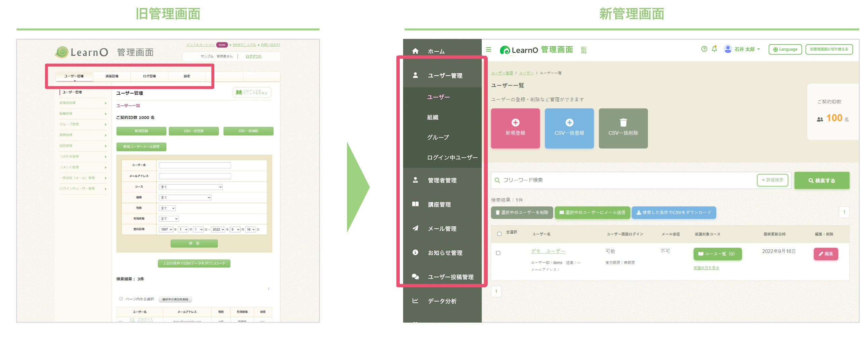Click the pink 編集 button on the demo row
This screenshot has height=337, width=868.
[826, 254]
